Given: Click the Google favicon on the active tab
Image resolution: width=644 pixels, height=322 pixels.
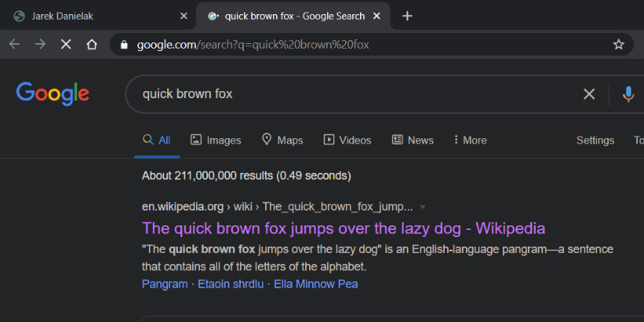Looking at the screenshot, I should click(213, 16).
